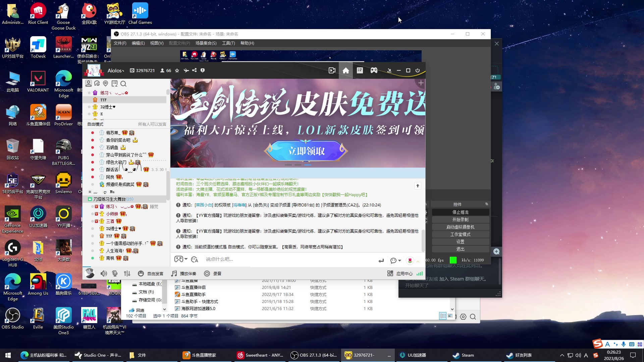Viewport: 644px width, 362px height.
Task: Switch Explorer to large icons view
Action: tap(450, 316)
